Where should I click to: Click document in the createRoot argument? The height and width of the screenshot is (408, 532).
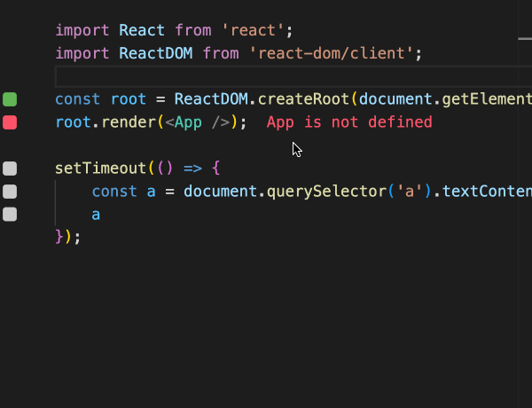395,99
